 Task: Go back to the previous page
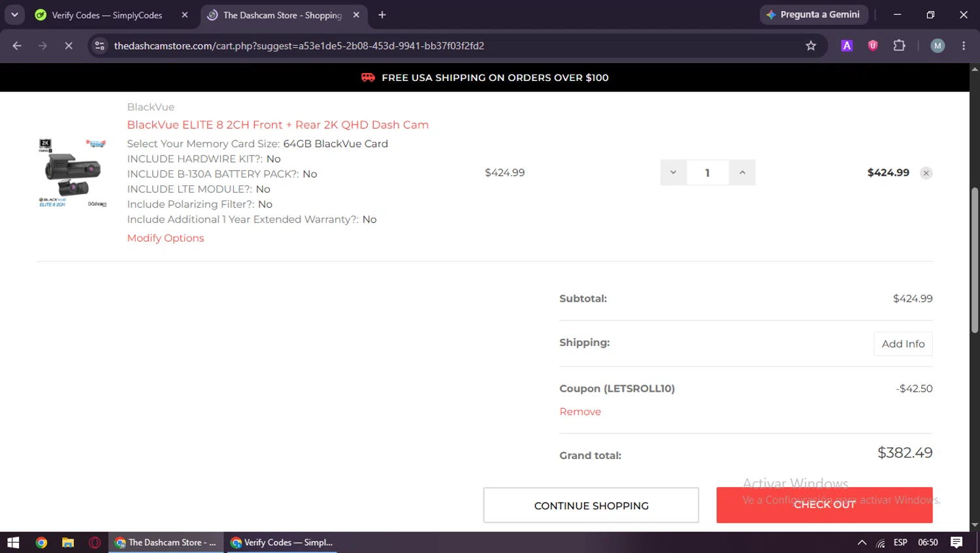(17, 46)
